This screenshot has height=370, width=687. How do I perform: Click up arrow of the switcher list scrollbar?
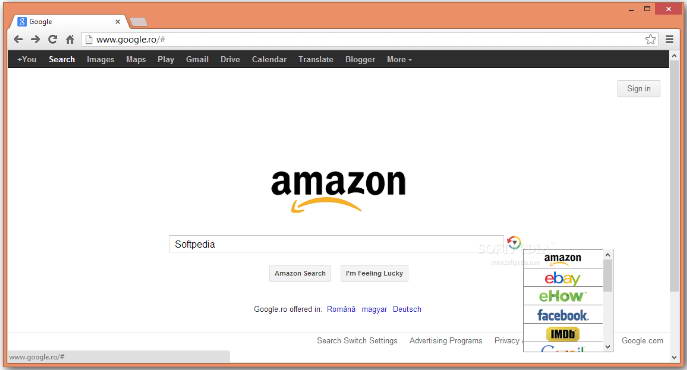click(608, 255)
